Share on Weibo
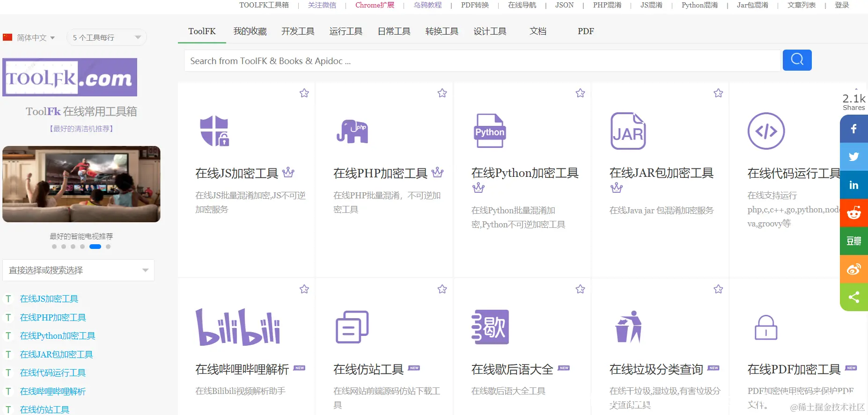 click(x=854, y=269)
